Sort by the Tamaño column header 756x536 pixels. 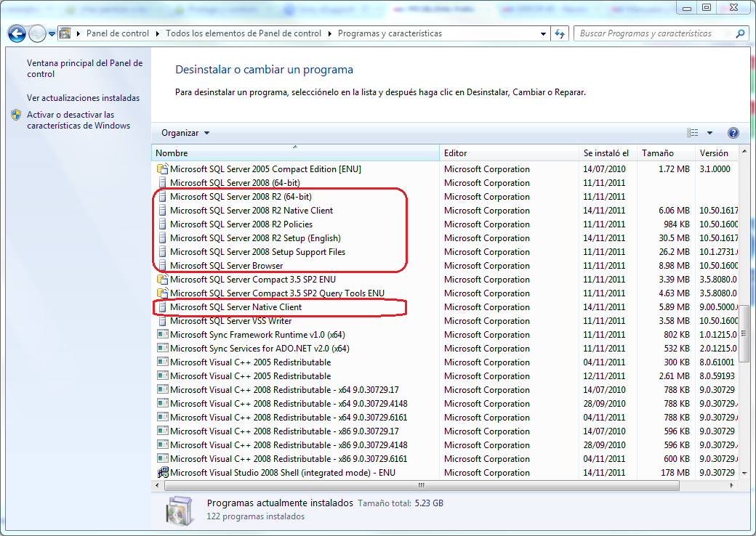coord(666,153)
